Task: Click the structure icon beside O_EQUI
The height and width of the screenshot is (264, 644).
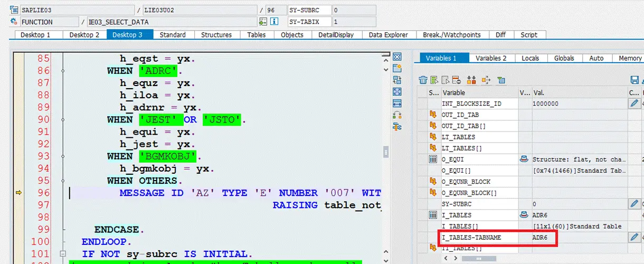Action: [x=433, y=159]
